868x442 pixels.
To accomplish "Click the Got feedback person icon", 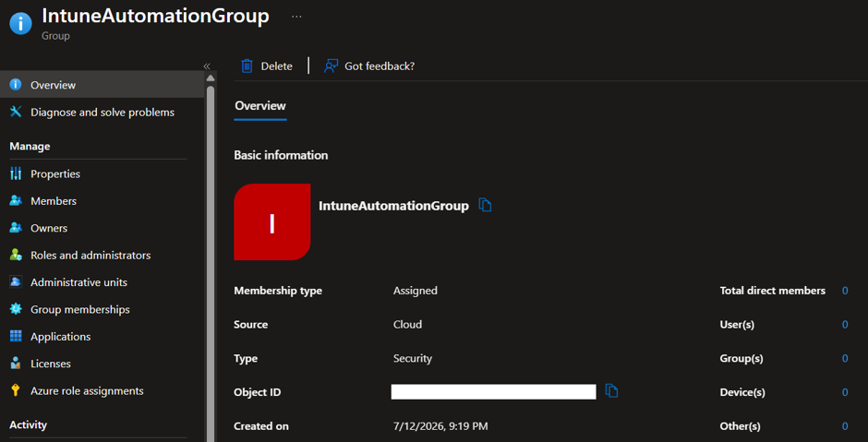I will point(331,66).
